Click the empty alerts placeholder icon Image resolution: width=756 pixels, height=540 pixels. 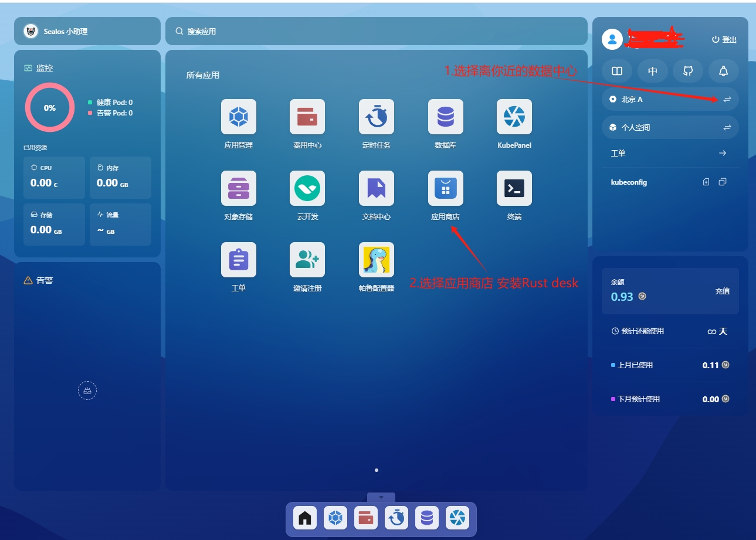(x=87, y=390)
